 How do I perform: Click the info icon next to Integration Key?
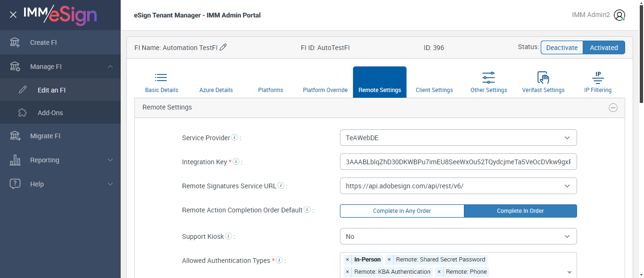click(236, 162)
